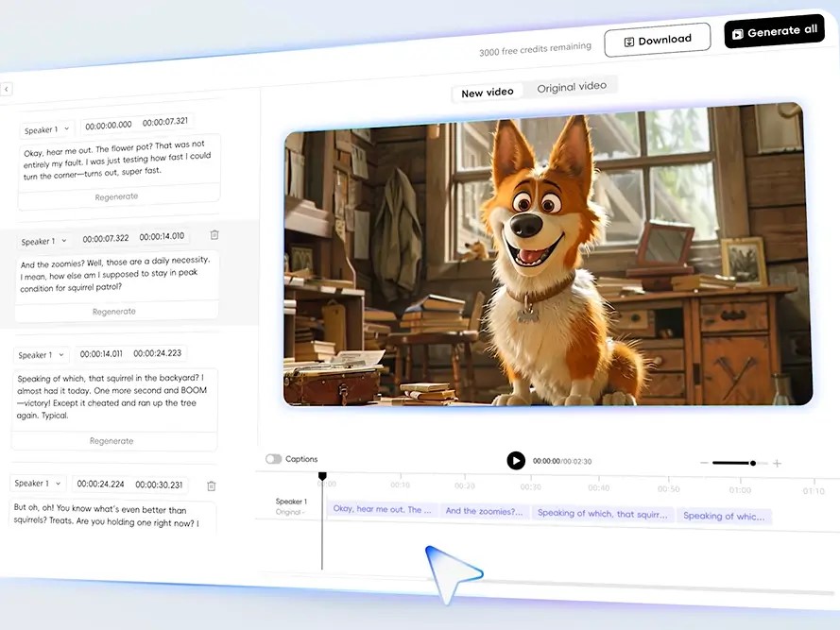Edit start time 00:00:07.322
This screenshot has width=840, height=630.
tap(106, 238)
